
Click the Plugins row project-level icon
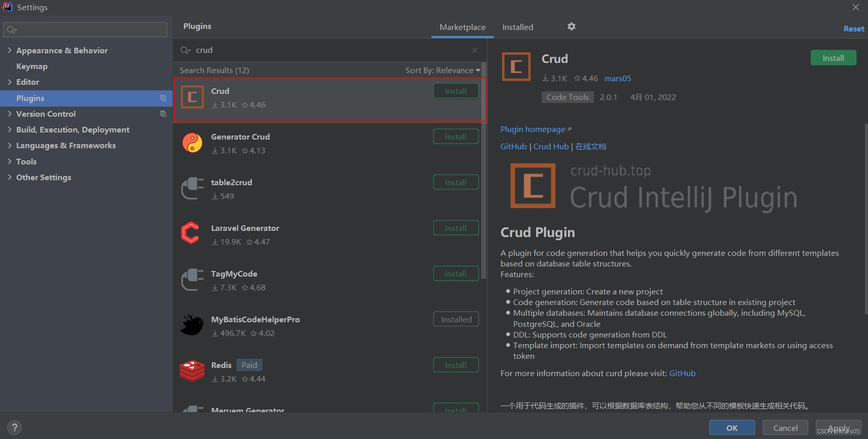[163, 98]
